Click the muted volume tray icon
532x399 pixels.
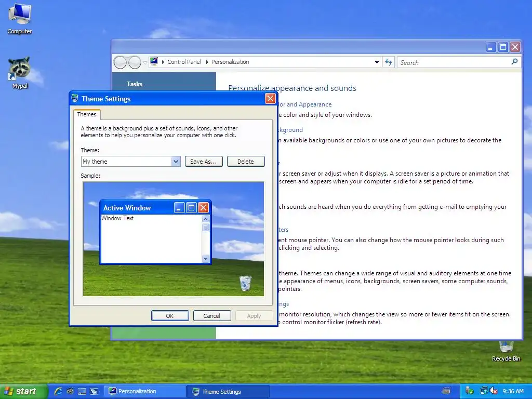pos(494,391)
